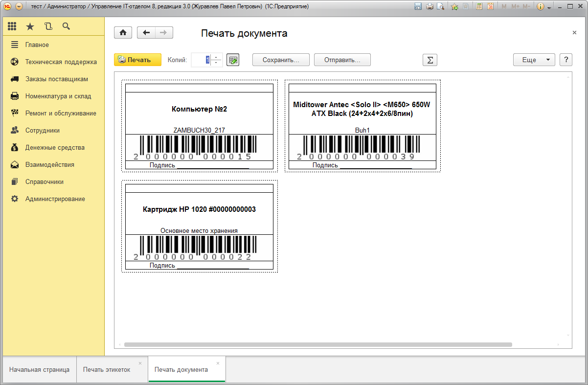Click the M memory button in title bar
The image size is (588, 385).
point(504,6)
